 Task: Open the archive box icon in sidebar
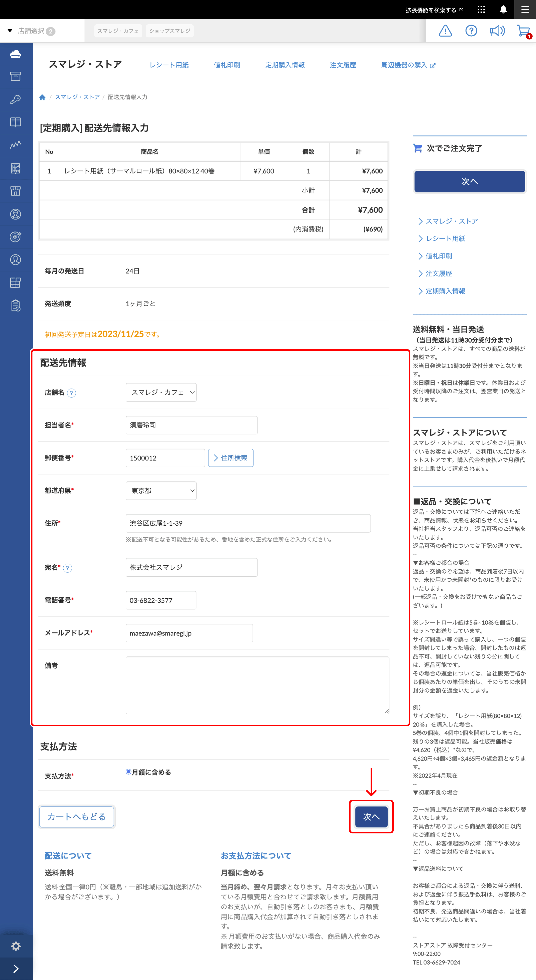point(16,76)
